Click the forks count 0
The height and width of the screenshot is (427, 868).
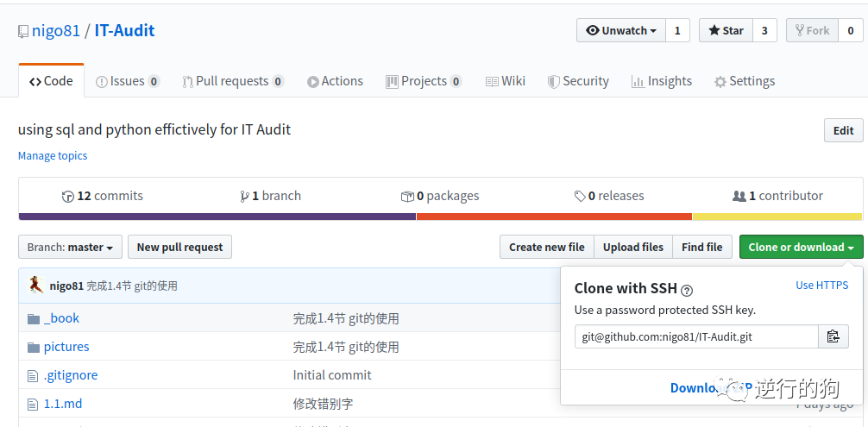coord(850,30)
